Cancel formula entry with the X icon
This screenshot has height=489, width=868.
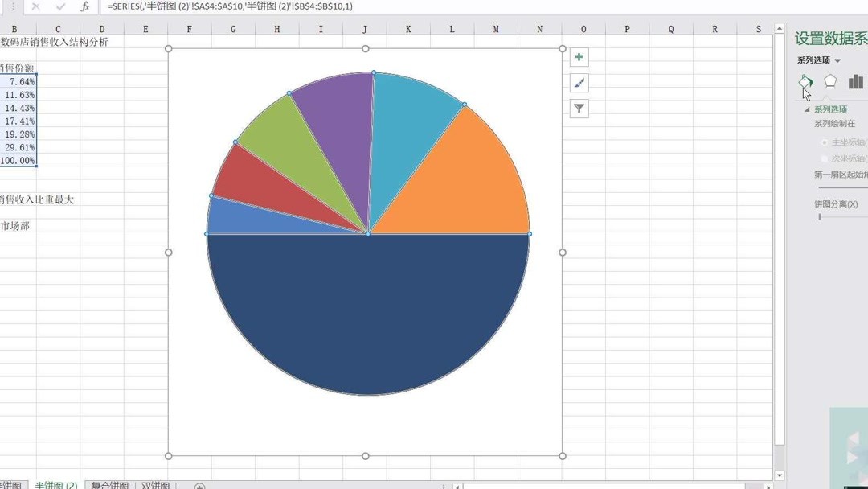click(35, 6)
